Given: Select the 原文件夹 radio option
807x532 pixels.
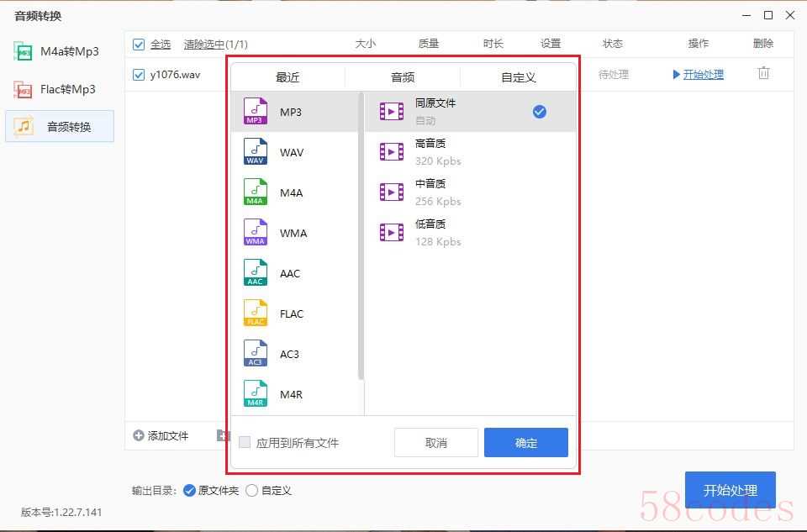Looking at the screenshot, I should pyautogui.click(x=189, y=491).
